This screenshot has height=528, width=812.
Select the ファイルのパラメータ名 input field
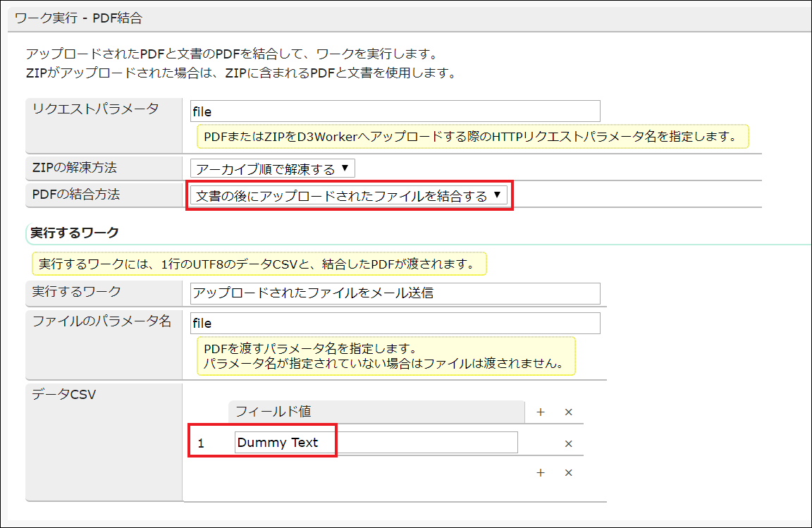click(395, 323)
